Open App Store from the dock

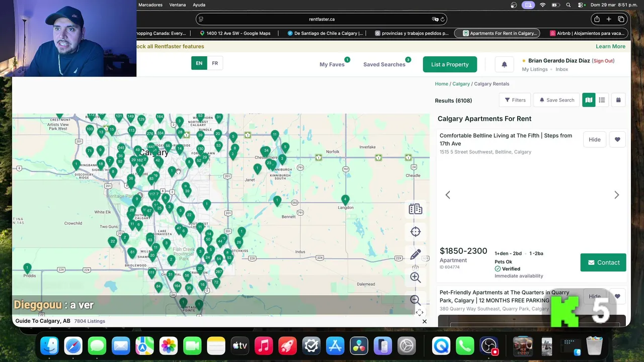pyautogui.click(x=335, y=346)
